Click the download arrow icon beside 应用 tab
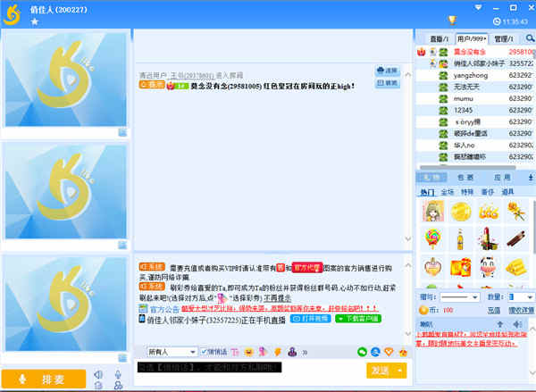The width and height of the screenshot is (536, 392). [531, 178]
